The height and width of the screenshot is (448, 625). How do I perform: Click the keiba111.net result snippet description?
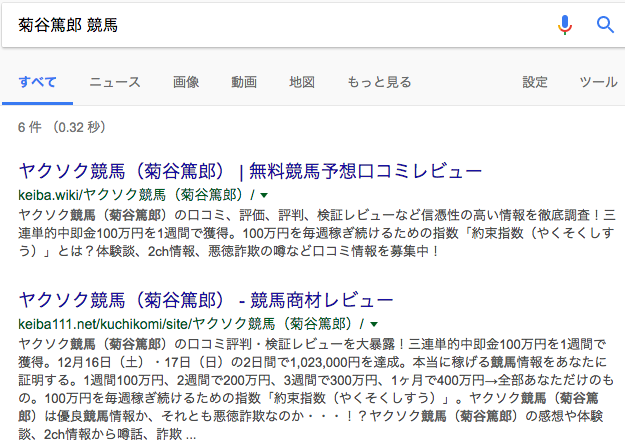point(316,389)
